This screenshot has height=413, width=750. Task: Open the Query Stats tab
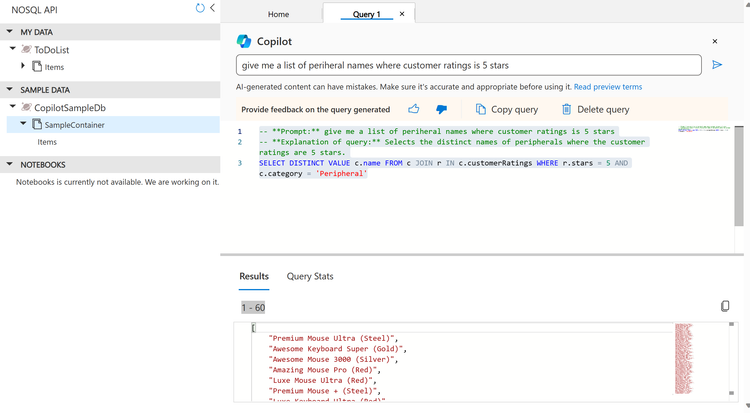(310, 276)
